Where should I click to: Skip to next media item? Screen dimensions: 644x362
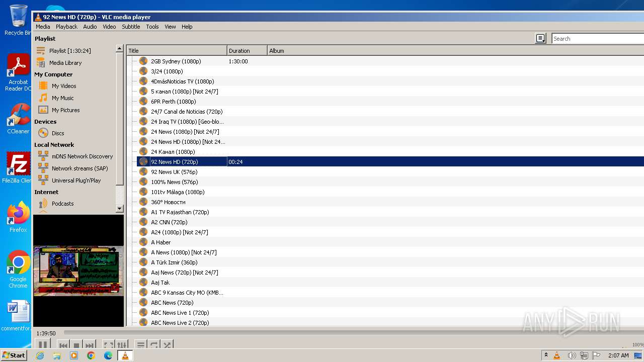(90, 345)
